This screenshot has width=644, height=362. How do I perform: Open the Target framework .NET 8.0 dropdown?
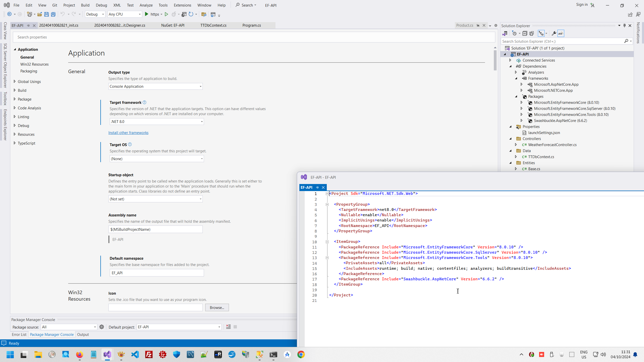(x=156, y=122)
